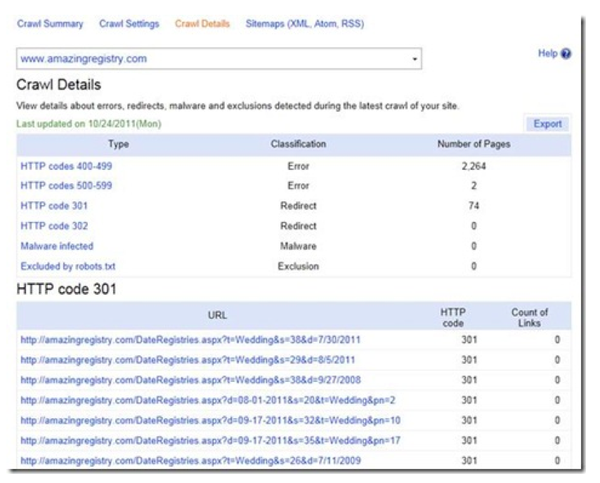
Task: Click the Export button
Action: (548, 124)
